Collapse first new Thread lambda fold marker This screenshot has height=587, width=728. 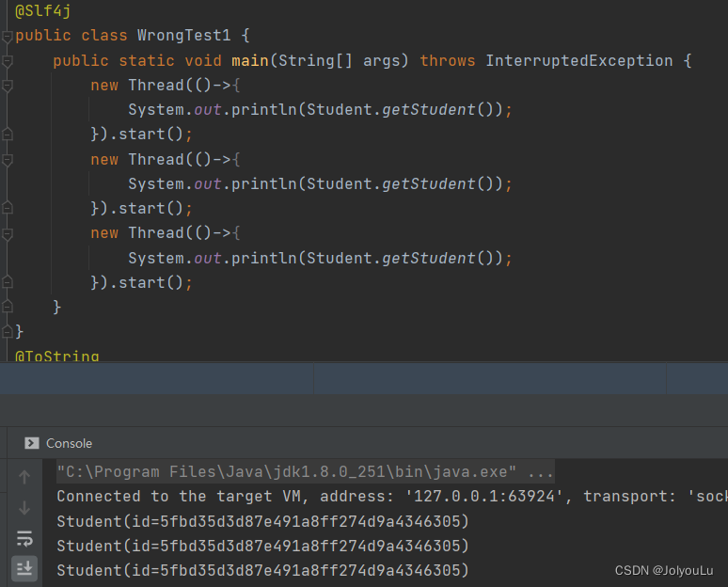(7, 86)
